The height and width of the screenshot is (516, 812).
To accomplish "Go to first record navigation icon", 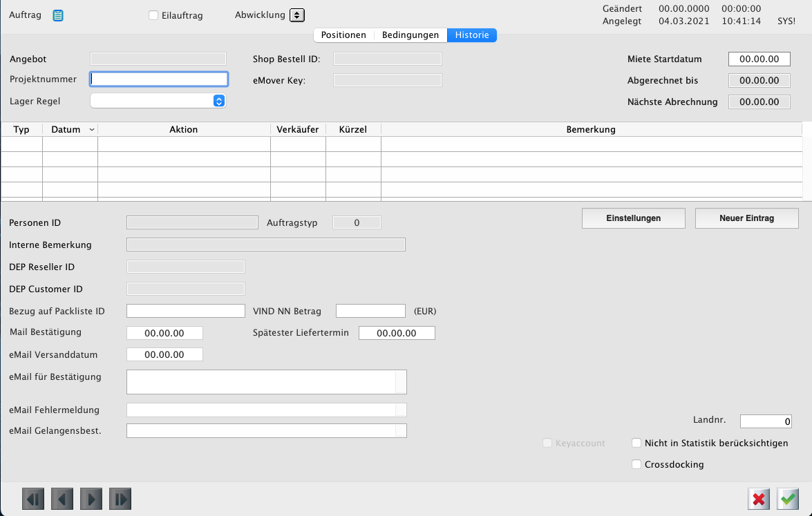I will pos(33,499).
